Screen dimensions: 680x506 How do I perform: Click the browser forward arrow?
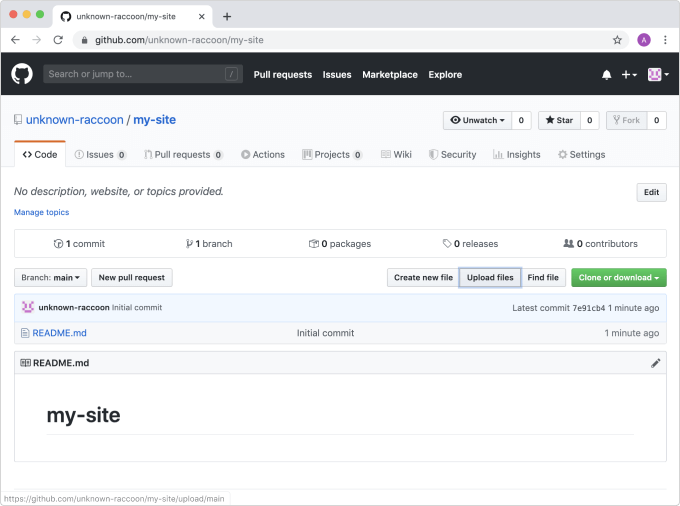pyautogui.click(x=36, y=40)
